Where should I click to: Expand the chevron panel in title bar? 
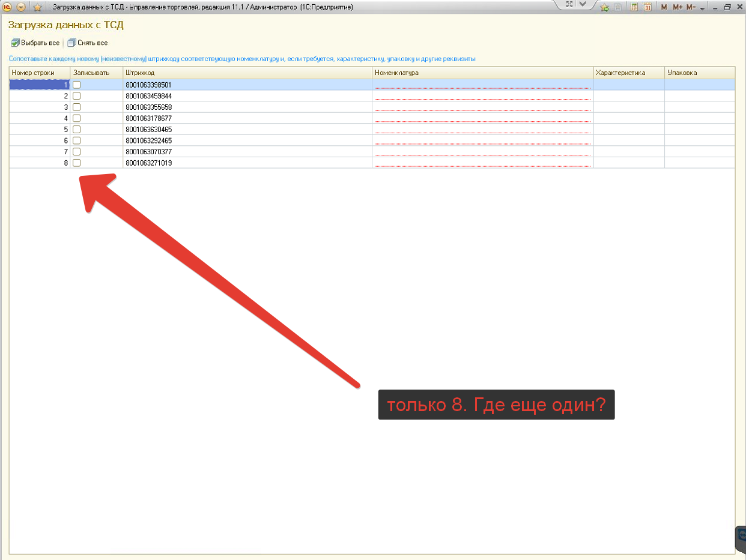582,4
